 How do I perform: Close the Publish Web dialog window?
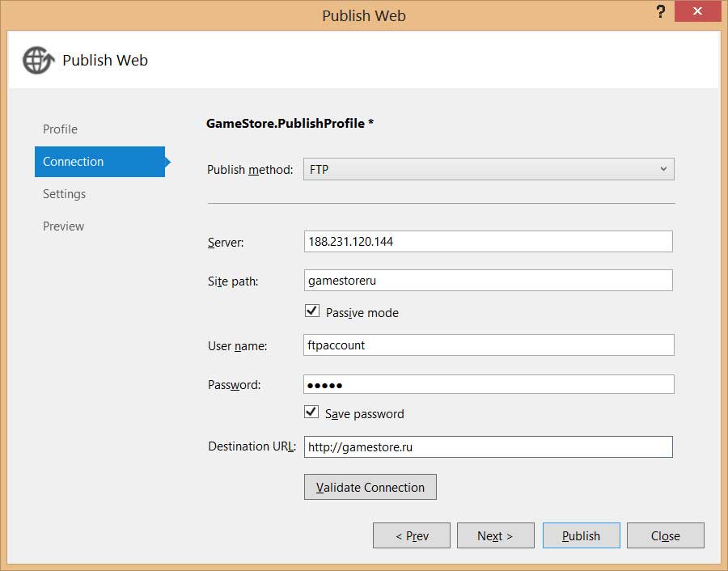point(697,11)
